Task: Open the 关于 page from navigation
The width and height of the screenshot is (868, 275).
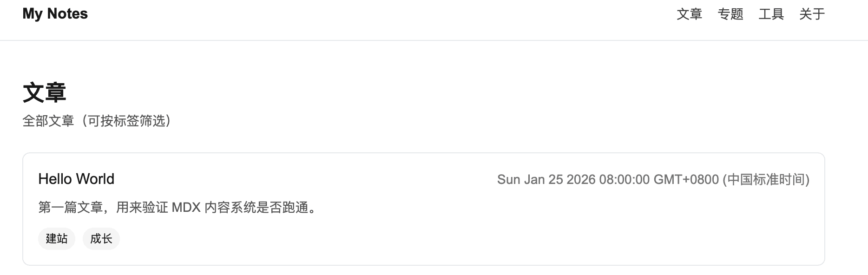Action: [x=812, y=14]
